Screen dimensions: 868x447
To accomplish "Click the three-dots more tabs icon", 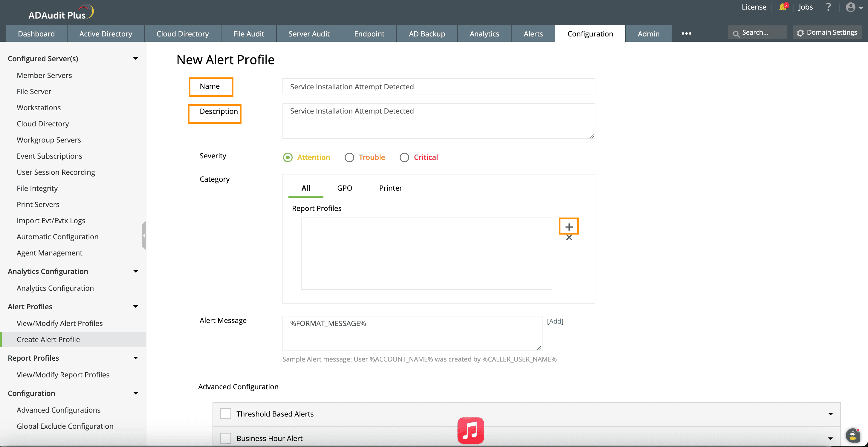I will click(686, 33).
